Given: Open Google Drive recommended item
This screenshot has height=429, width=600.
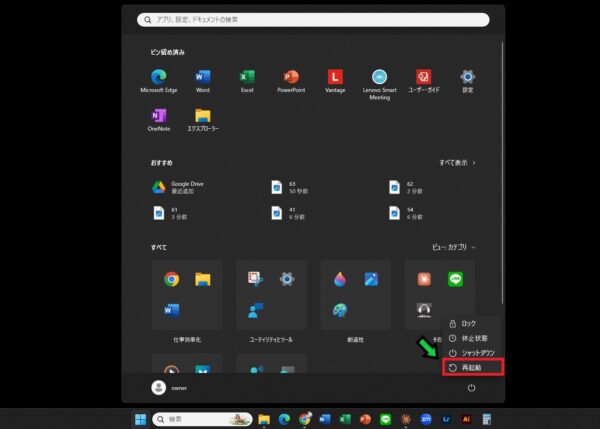Looking at the screenshot, I should coord(178,187).
